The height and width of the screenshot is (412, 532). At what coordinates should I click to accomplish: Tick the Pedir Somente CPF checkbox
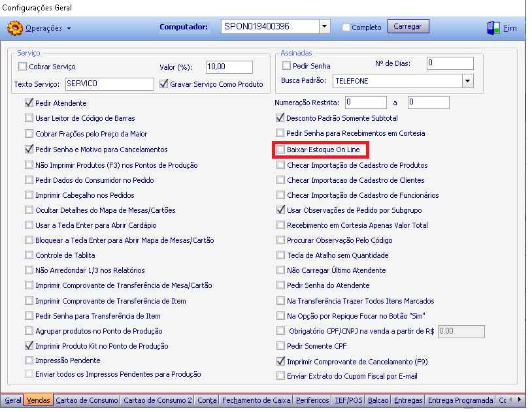pyautogui.click(x=280, y=346)
